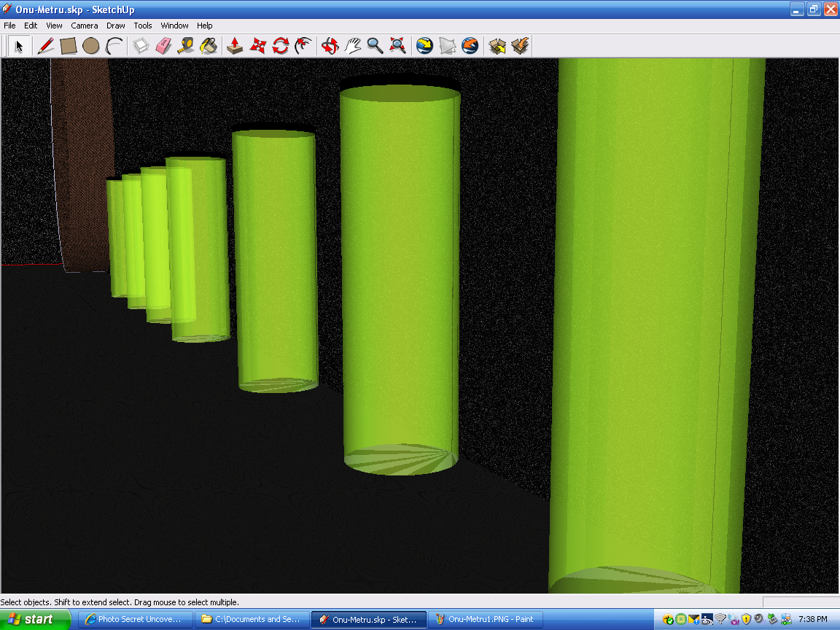Screen dimensions: 840x630
Task: Open the Window menu
Action: click(175, 26)
